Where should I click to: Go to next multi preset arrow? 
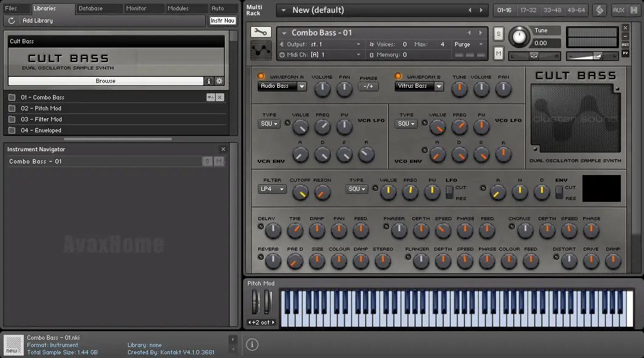point(481,10)
